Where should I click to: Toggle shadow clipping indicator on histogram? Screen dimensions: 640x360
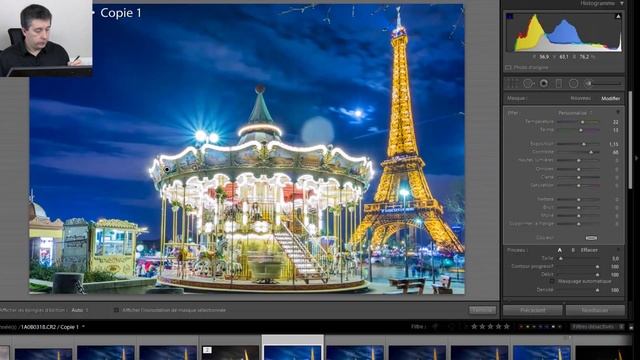(x=510, y=16)
